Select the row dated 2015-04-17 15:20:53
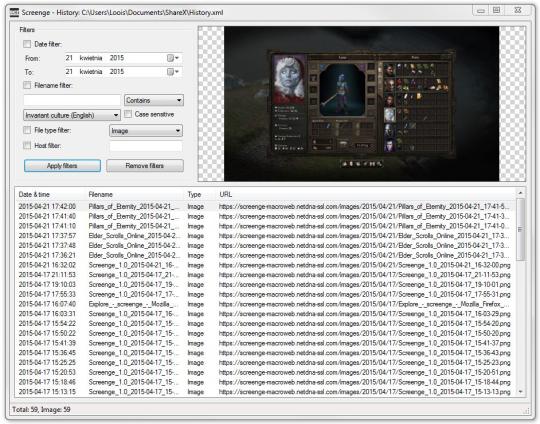540x424 pixels. [265, 372]
